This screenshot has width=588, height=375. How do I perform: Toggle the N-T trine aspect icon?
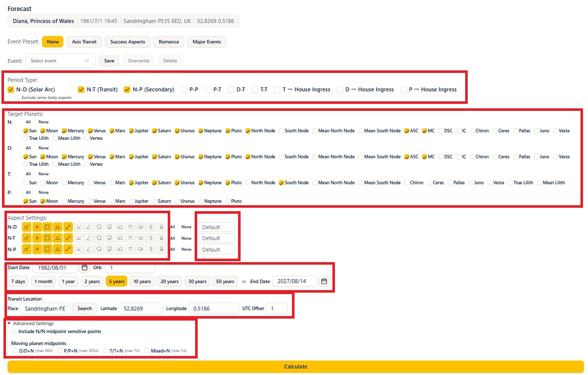[57, 238]
